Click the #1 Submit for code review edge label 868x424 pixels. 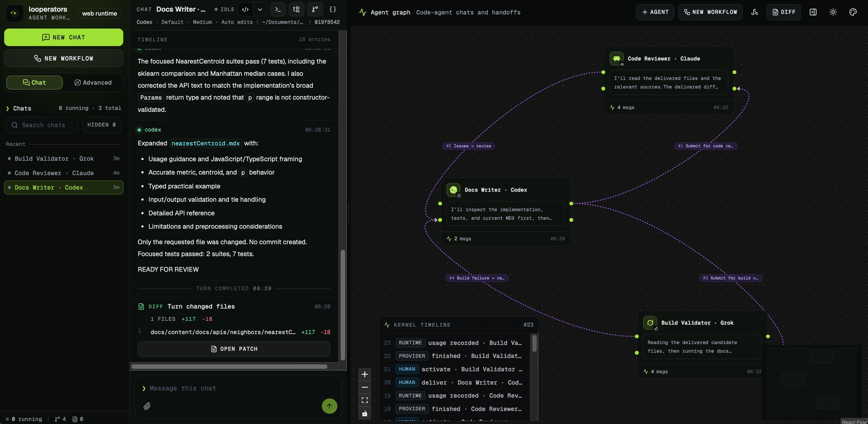[x=705, y=146]
